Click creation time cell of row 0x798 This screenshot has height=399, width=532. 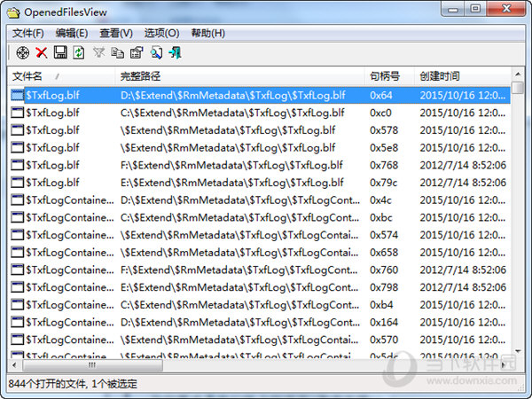pyautogui.click(x=463, y=287)
